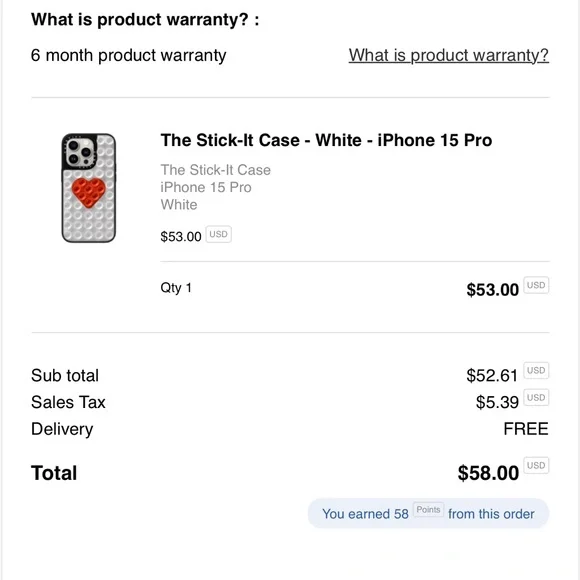Click USD badge beside Sub total amount
Screen dimensions: 580x580
tap(536, 370)
